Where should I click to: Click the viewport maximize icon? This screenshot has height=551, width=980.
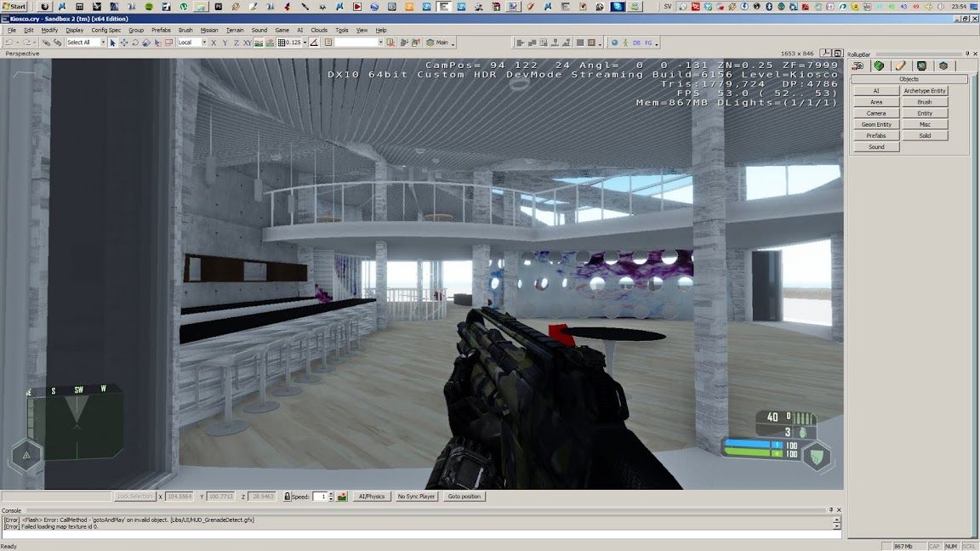838,54
